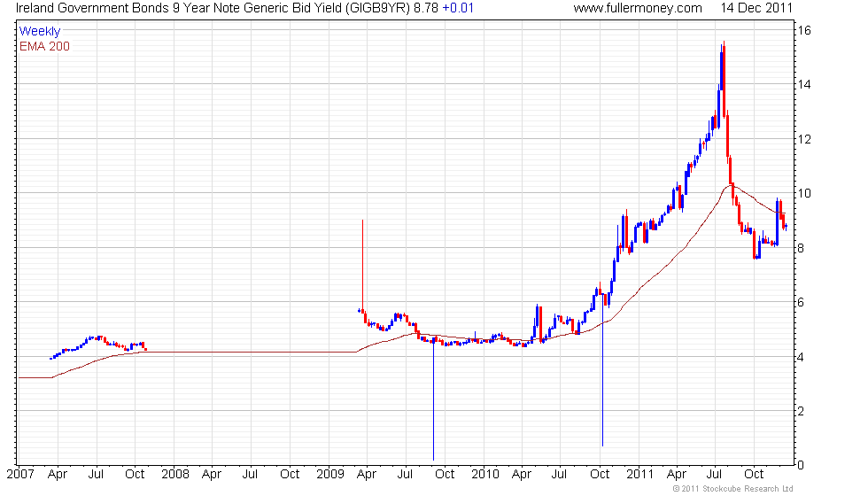This screenshot has width=868, height=496.
Task: Select the red 'EMA 200' legend label
Action: click(44, 46)
